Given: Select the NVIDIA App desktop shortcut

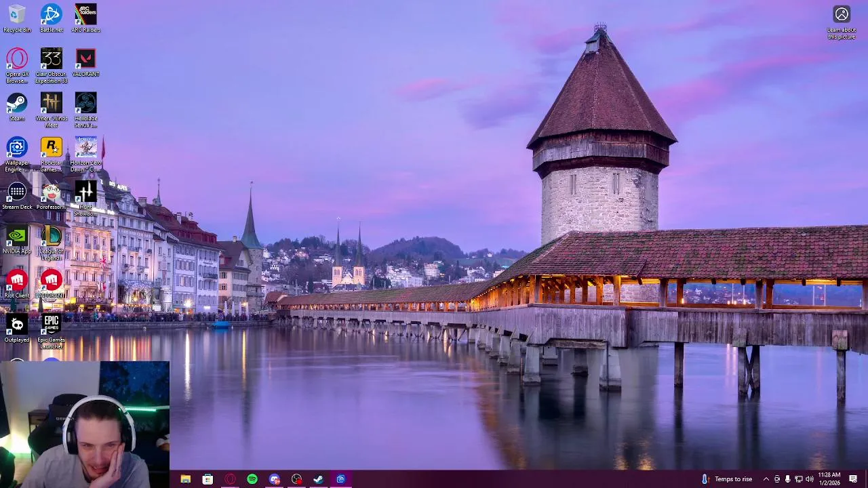Looking at the screenshot, I should coord(17,240).
